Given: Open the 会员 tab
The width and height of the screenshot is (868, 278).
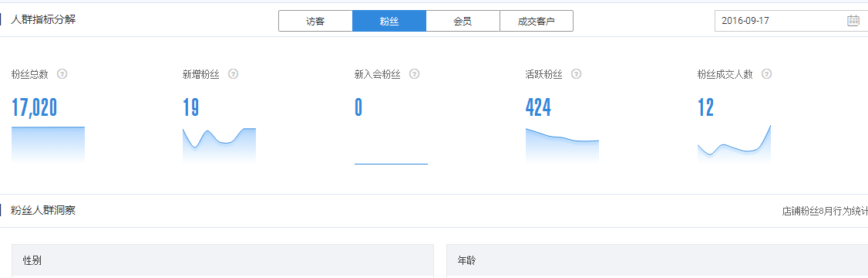Looking at the screenshot, I should [x=463, y=22].
